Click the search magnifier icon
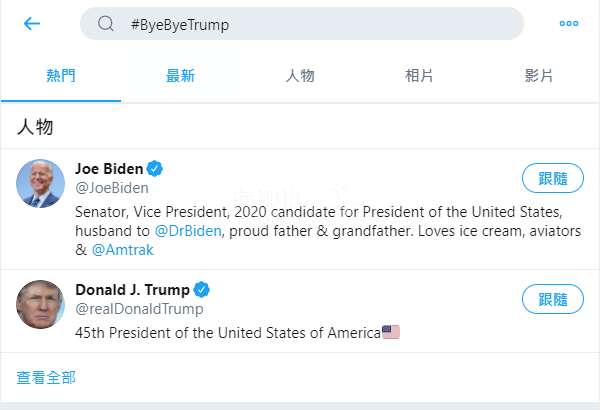 pyautogui.click(x=106, y=24)
